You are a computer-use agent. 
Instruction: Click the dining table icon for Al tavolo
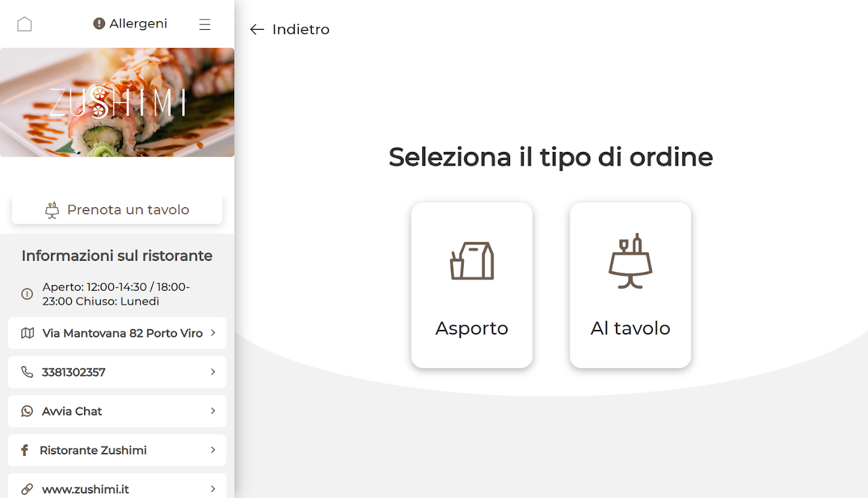click(x=630, y=261)
